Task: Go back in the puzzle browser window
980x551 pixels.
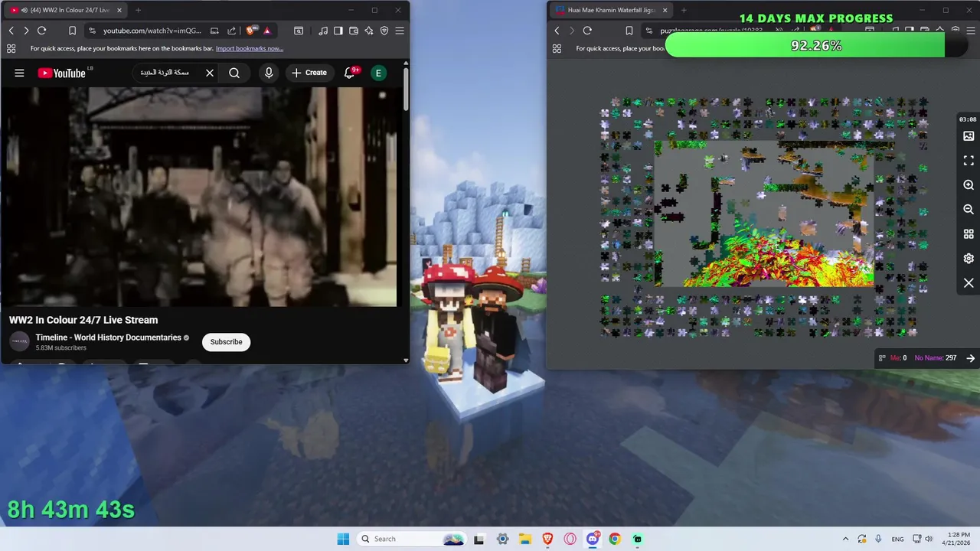Action: coord(557,31)
